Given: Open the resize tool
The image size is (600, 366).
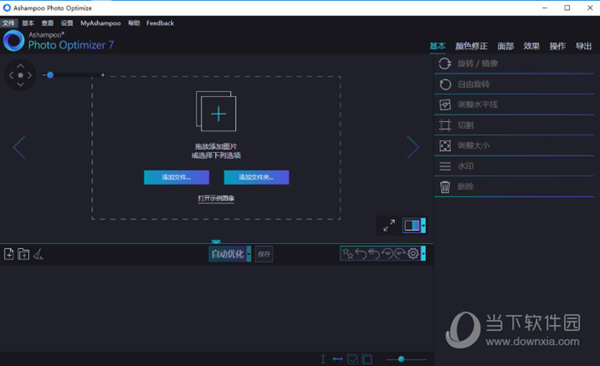Looking at the screenshot, I should click(514, 145).
